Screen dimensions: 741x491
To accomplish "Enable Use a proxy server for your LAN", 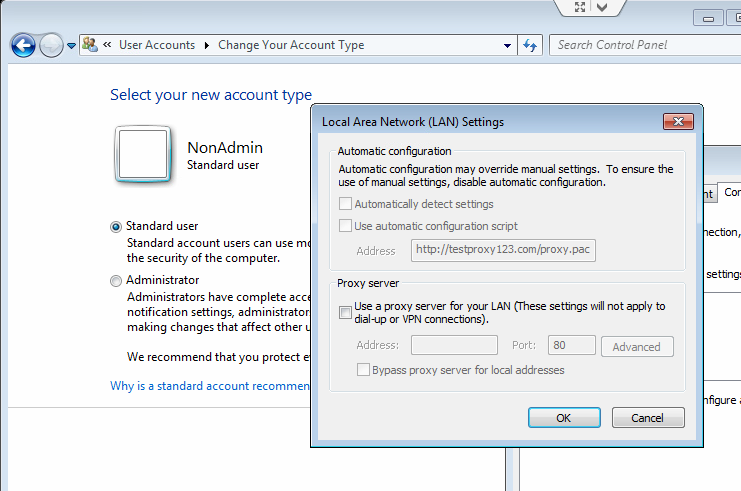I will tap(345, 313).
